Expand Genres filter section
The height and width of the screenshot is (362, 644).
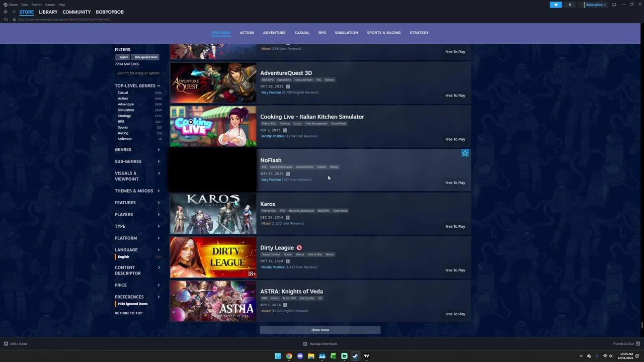pos(137,150)
